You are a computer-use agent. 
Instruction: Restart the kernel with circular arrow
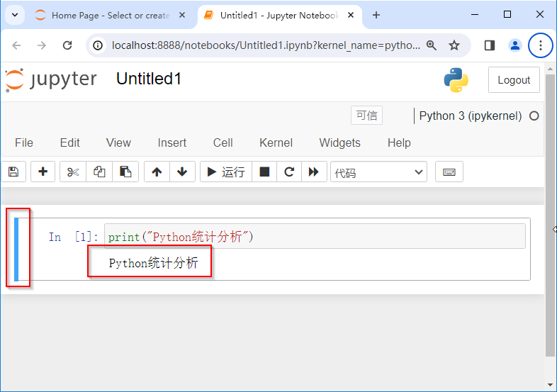point(289,172)
